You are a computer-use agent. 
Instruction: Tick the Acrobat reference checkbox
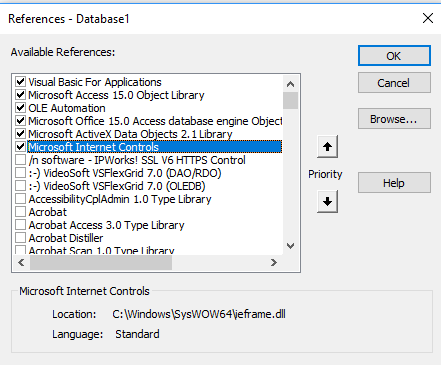(x=21, y=212)
